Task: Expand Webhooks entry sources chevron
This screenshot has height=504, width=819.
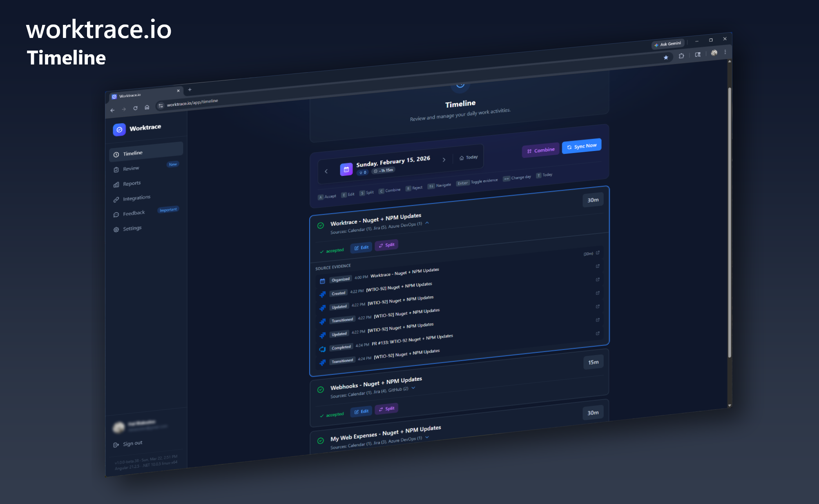Action: click(413, 388)
